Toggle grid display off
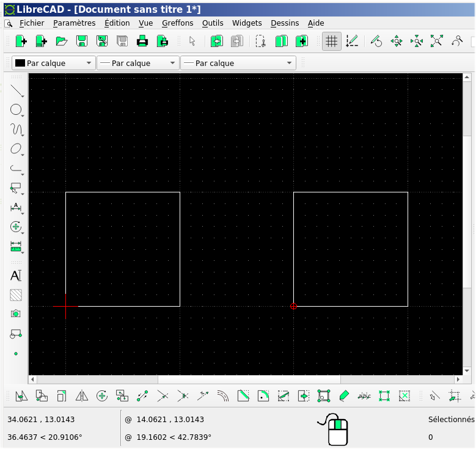Viewport: 476px width, 449px height. coord(332,41)
